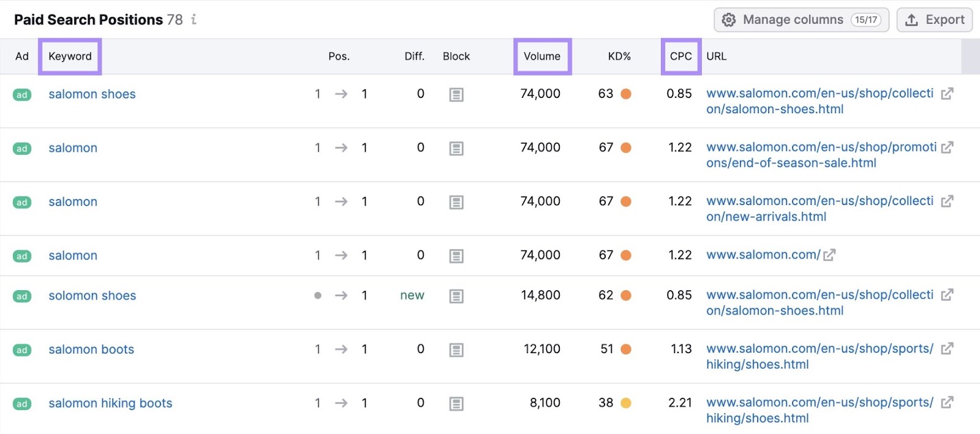Click the KD% column header
The width and height of the screenshot is (980, 434).
tap(620, 56)
